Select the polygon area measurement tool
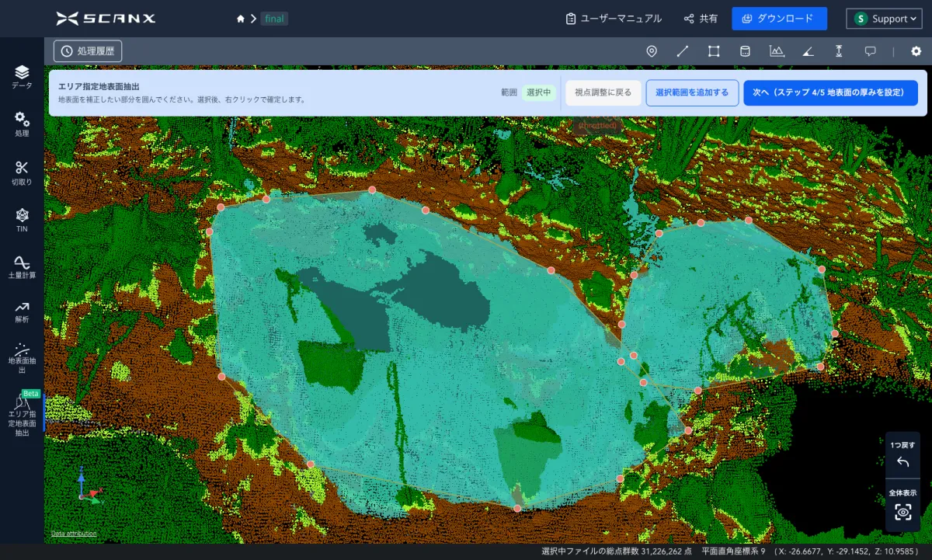The height and width of the screenshot is (560, 932). point(714,51)
